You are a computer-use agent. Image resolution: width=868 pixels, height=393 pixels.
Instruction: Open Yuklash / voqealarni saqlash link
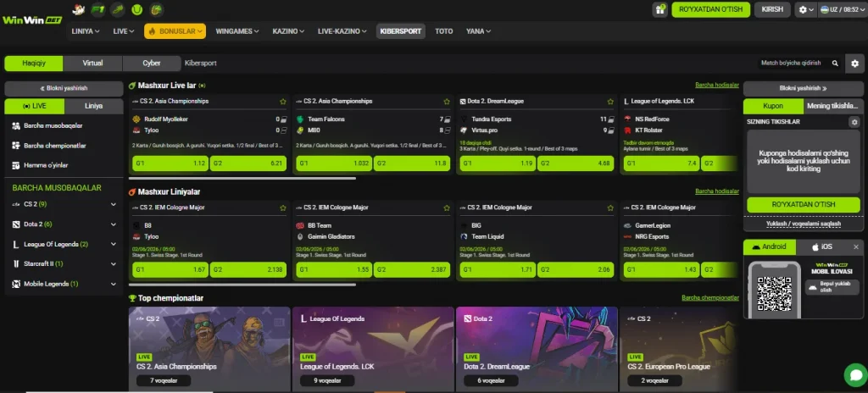click(x=804, y=224)
